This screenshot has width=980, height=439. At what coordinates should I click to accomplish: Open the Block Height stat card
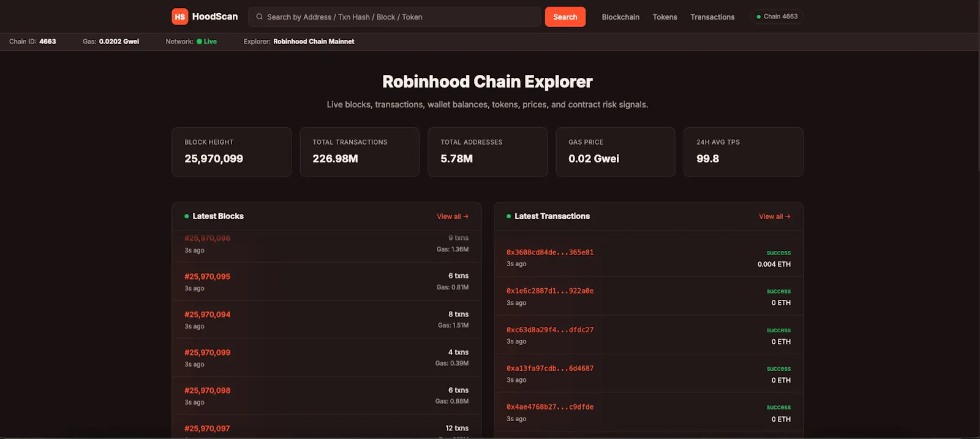click(x=232, y=152)
